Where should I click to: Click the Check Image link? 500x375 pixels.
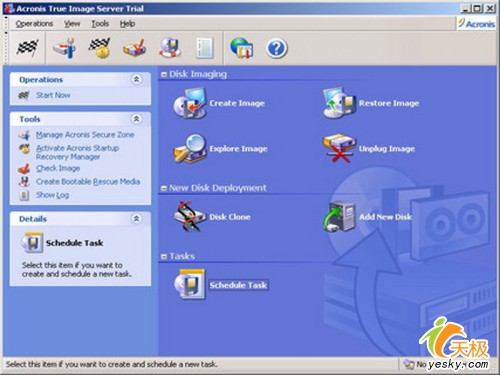coord(58,169)
